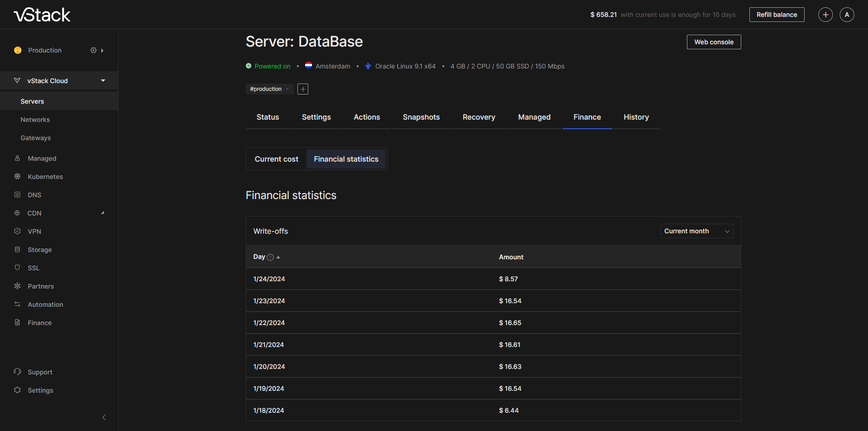Open Support link in sidebar
This screenshot has height=431, width=868.
click(40, 372)
